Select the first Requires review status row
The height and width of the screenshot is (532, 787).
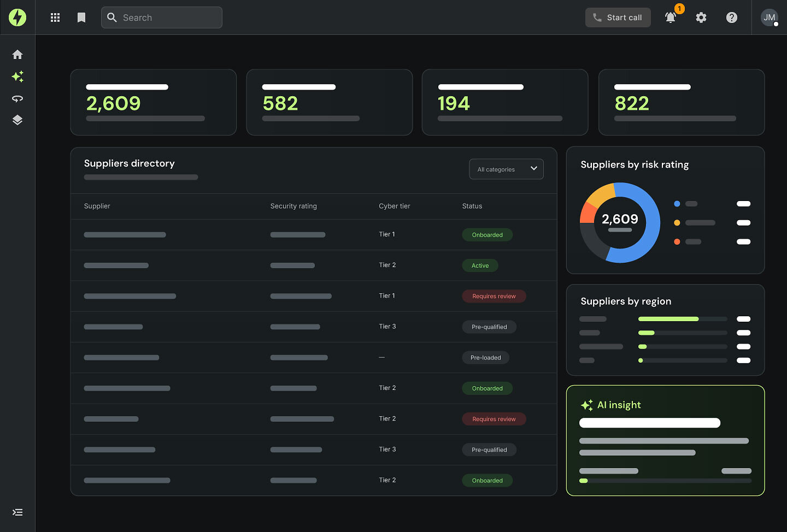[x=314, y=296]
